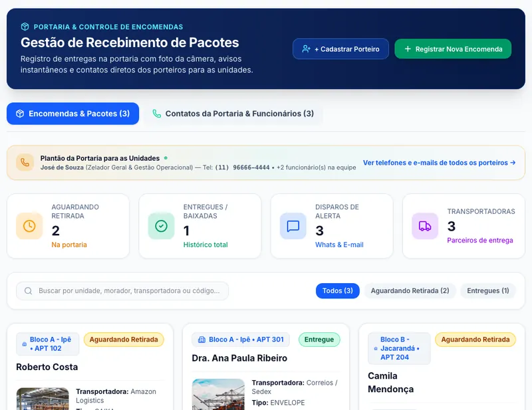The width and height of the screenshot is (532, 410).
Task: Click the building icon beside Bloco A - Ipê APT 301
Action: [201, 340]
